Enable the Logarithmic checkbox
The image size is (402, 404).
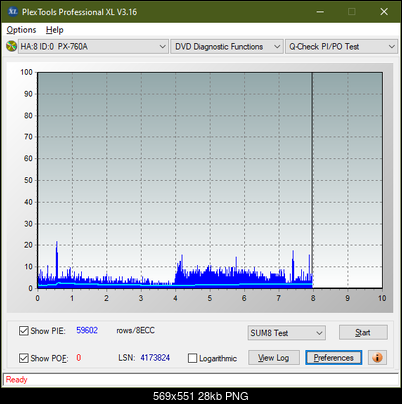coord(192,358)
